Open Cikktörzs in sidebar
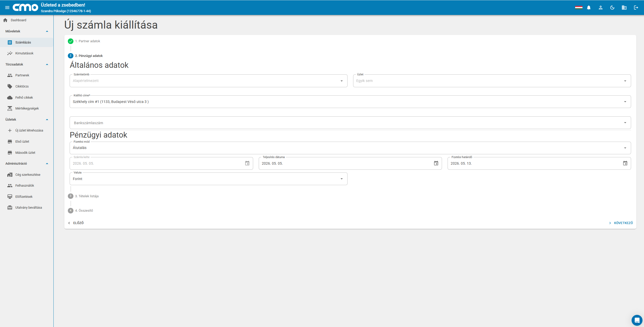Image resolution: width=644 pixels, height=327 pixels. tap(27, 86)
